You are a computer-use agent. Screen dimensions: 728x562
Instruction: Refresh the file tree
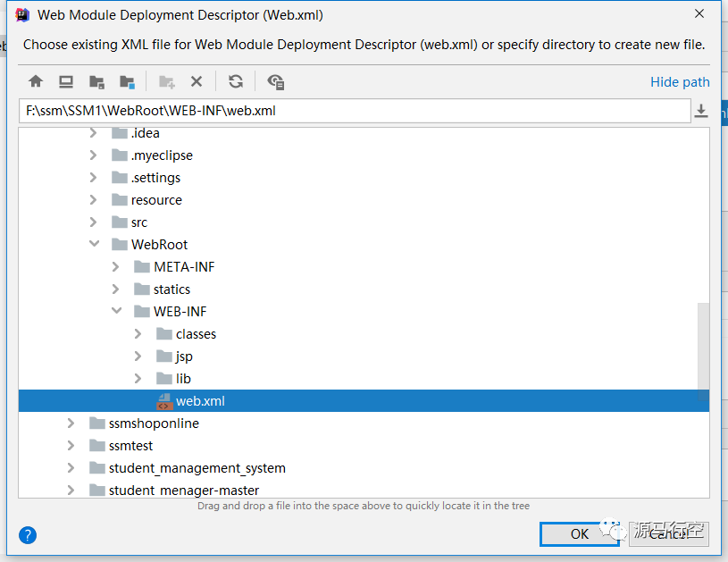click(x=236, y=81)
